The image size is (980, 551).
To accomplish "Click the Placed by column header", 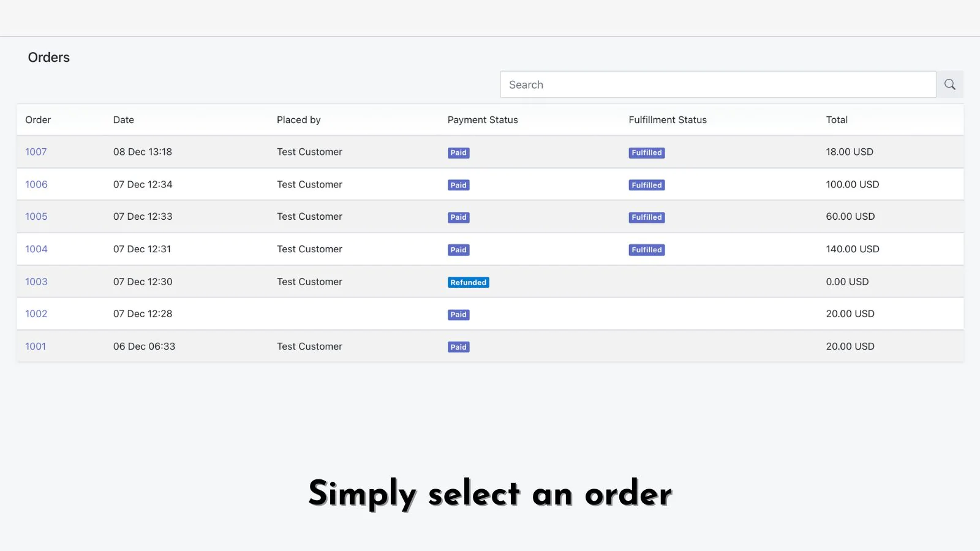I will coord(299,120).
